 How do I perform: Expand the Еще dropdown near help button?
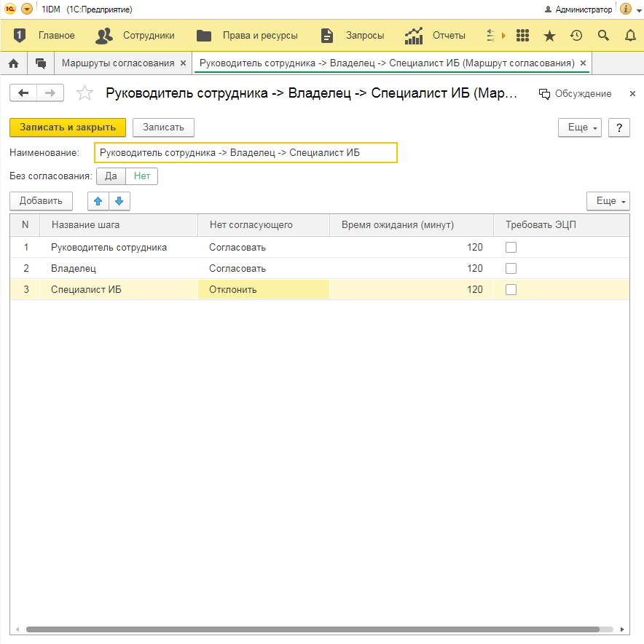pos(579,127)
